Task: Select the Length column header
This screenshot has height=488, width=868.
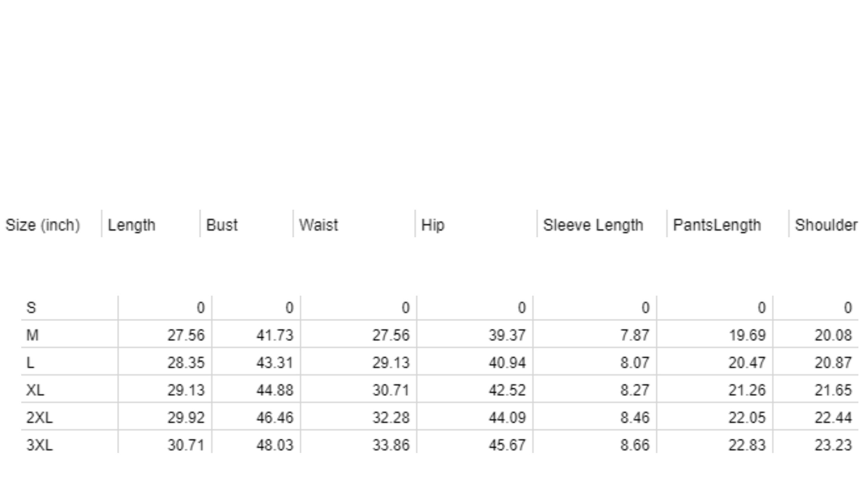Action: point(131,225)
